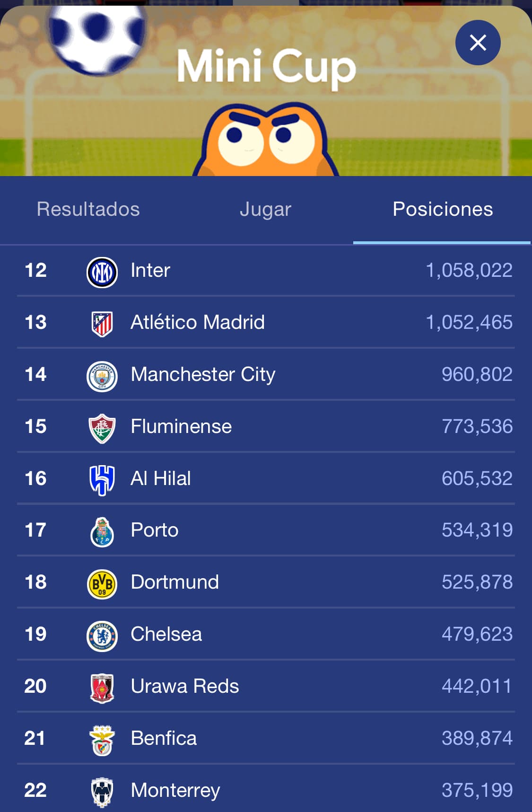Select Inter's score 1,058,022

coord(469,270)
